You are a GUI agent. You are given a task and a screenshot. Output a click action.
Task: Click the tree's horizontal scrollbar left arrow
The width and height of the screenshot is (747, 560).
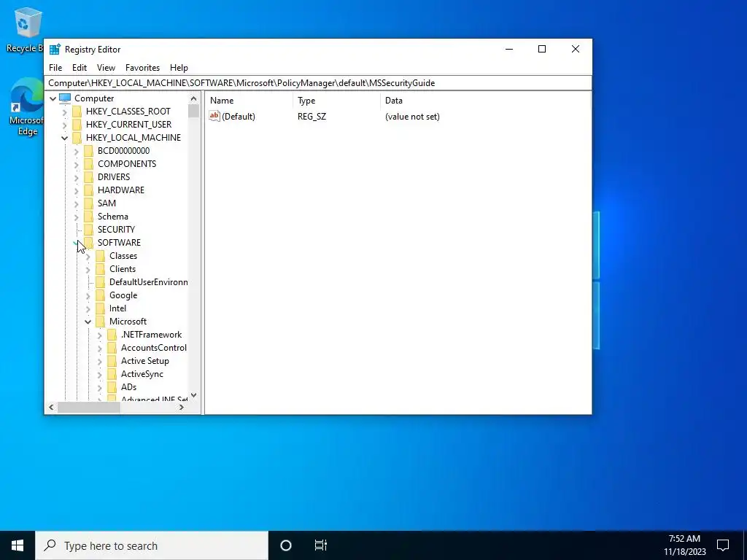pos(52,407)
